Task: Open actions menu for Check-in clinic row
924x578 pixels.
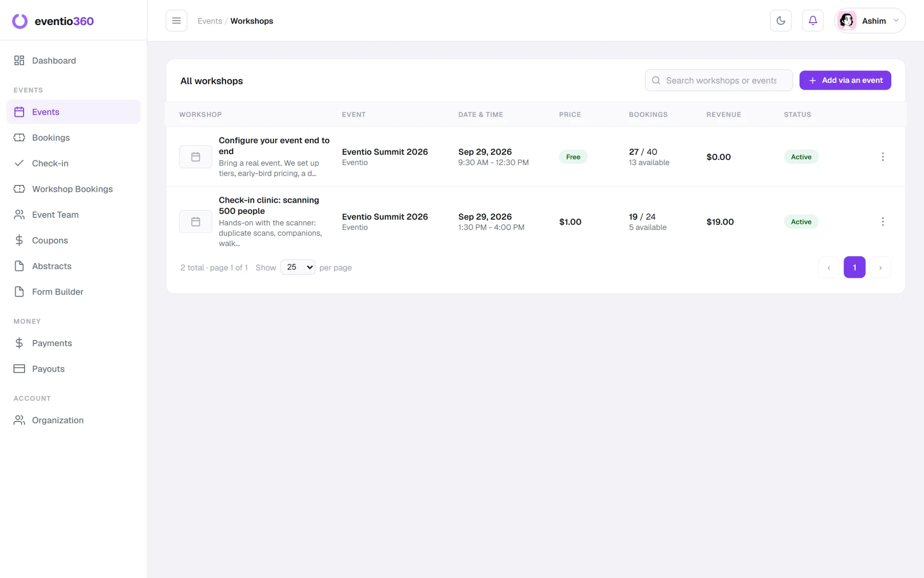Action: click(883, 222)
